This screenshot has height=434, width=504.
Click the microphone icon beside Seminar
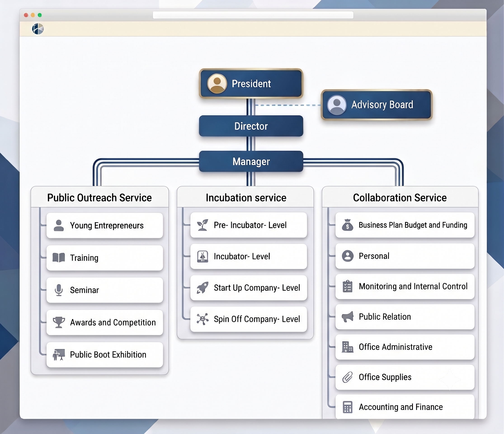[59, 290]
